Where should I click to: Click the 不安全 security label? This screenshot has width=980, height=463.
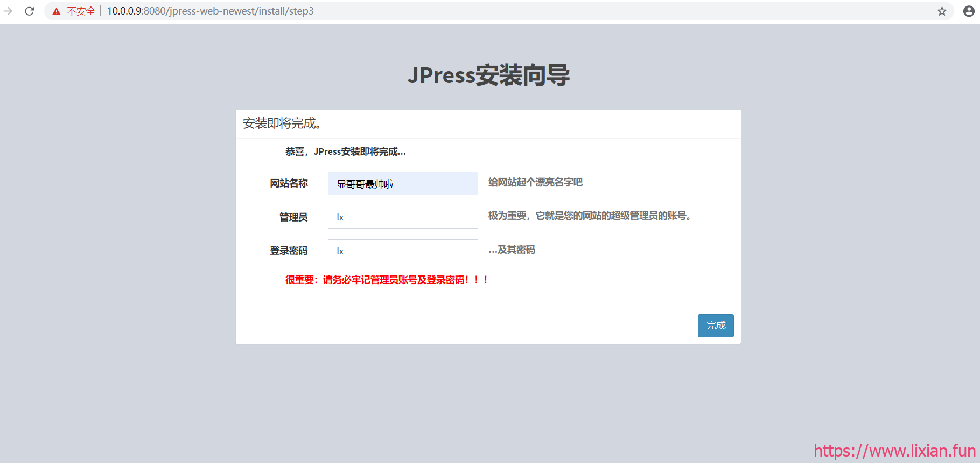[x=81, y=11]
